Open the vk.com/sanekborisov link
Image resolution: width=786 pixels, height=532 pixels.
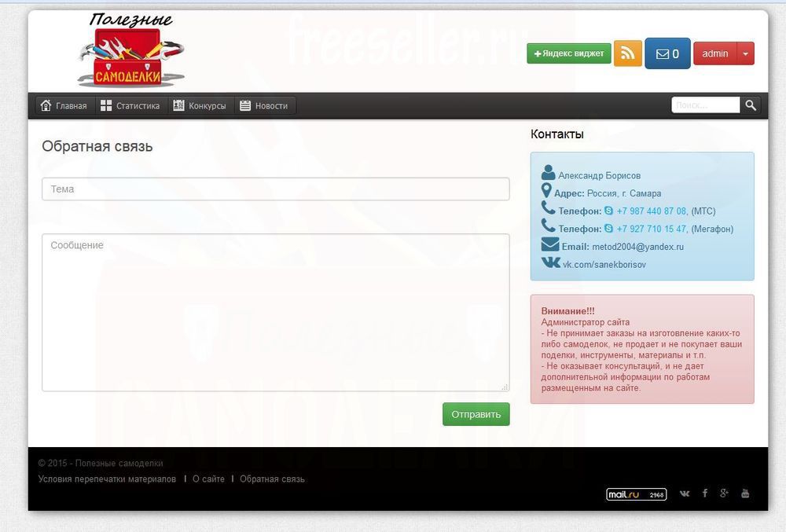coord(604,265)
